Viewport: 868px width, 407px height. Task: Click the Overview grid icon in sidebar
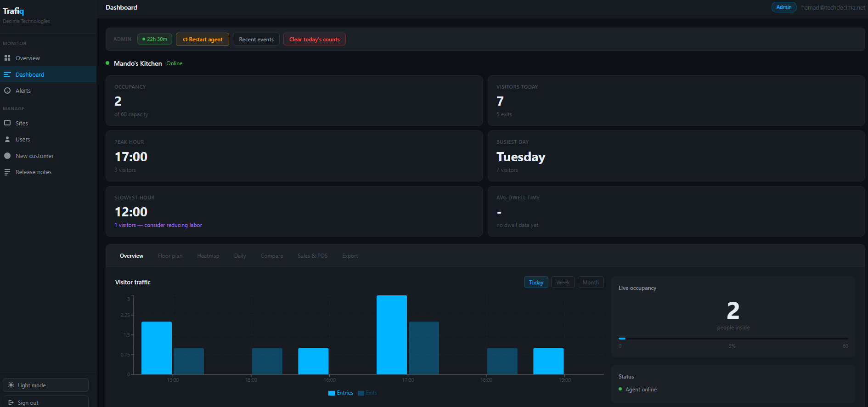[x=7, y=58]
